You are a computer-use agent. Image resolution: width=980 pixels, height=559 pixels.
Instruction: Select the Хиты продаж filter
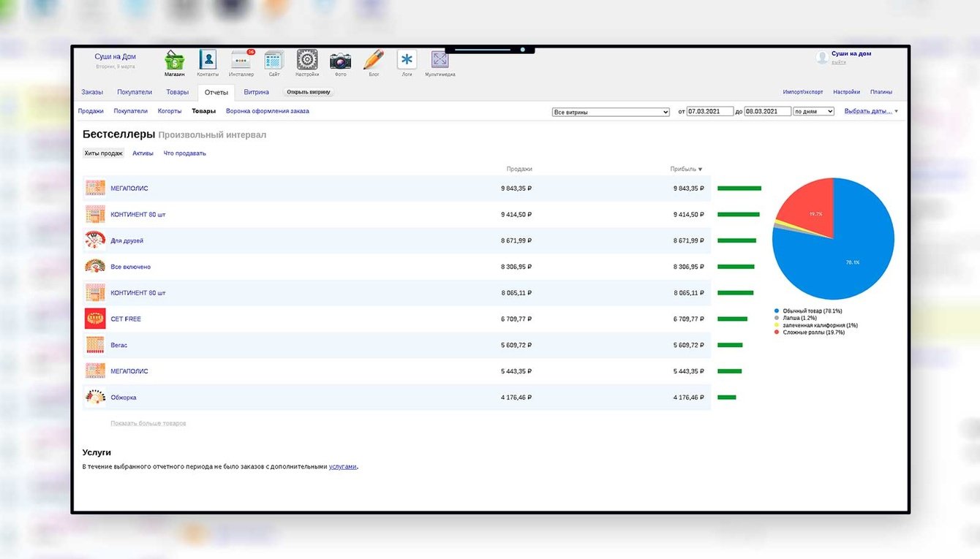point(103,153)
